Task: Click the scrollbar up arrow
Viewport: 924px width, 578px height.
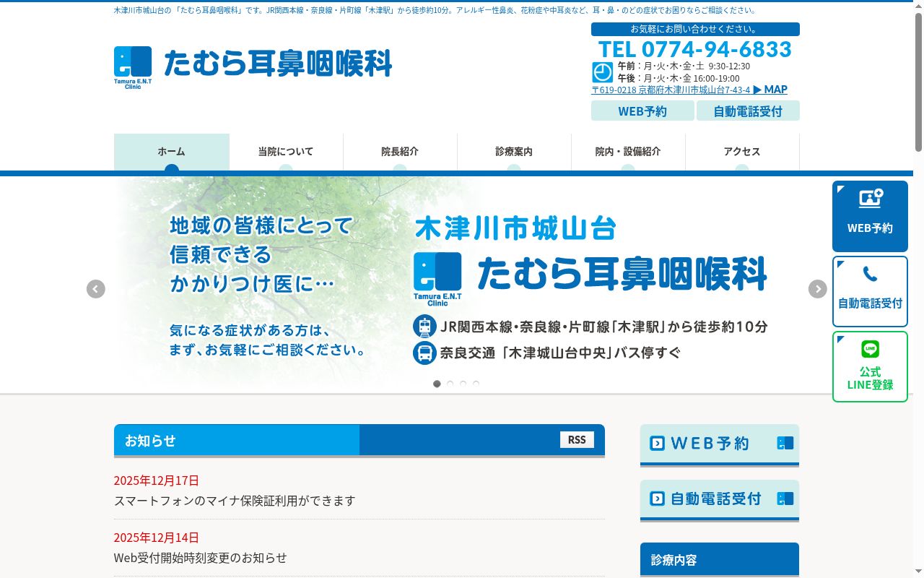Action: point(918,6)
